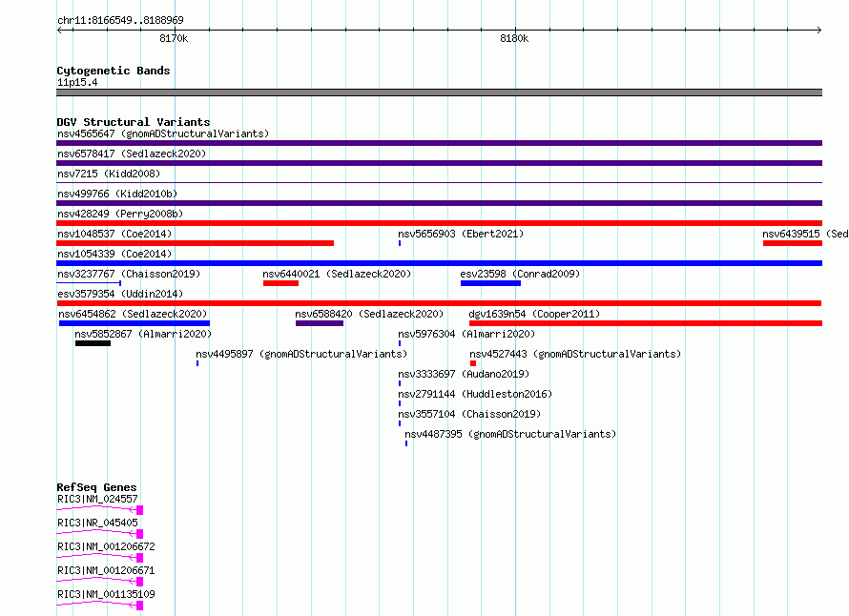Screen dimensions: 849x616
Task: Select the black nsv5852867 variant bar
Action: click(x=93, y=343)
